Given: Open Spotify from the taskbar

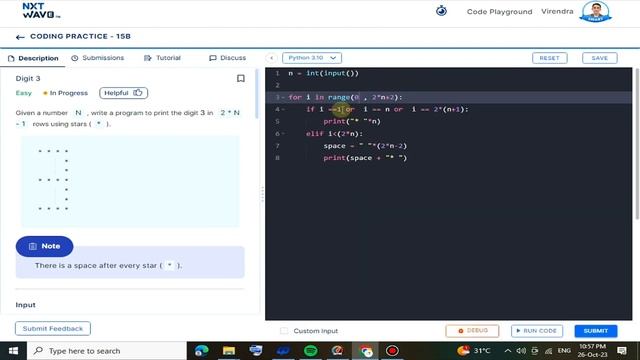Looking at the screenshot, I should [311, 351].
